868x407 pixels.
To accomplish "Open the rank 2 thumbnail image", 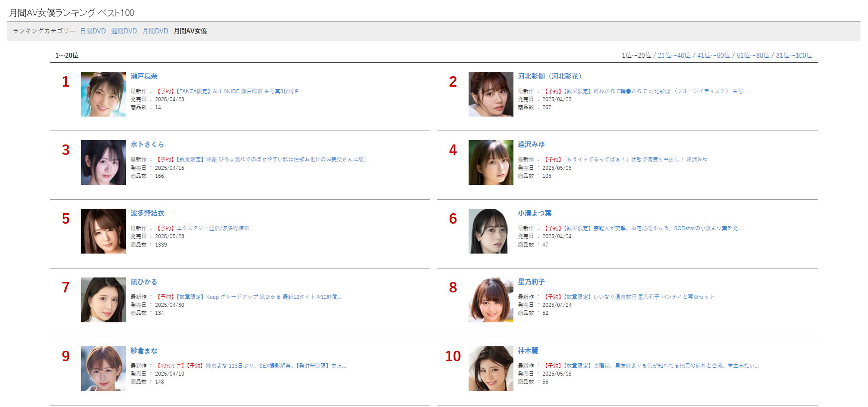I will [491, 94].
